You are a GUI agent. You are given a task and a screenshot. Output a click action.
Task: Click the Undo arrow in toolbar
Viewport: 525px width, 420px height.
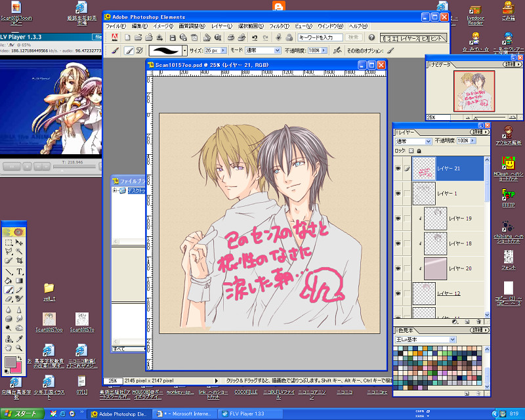[255, 37]
